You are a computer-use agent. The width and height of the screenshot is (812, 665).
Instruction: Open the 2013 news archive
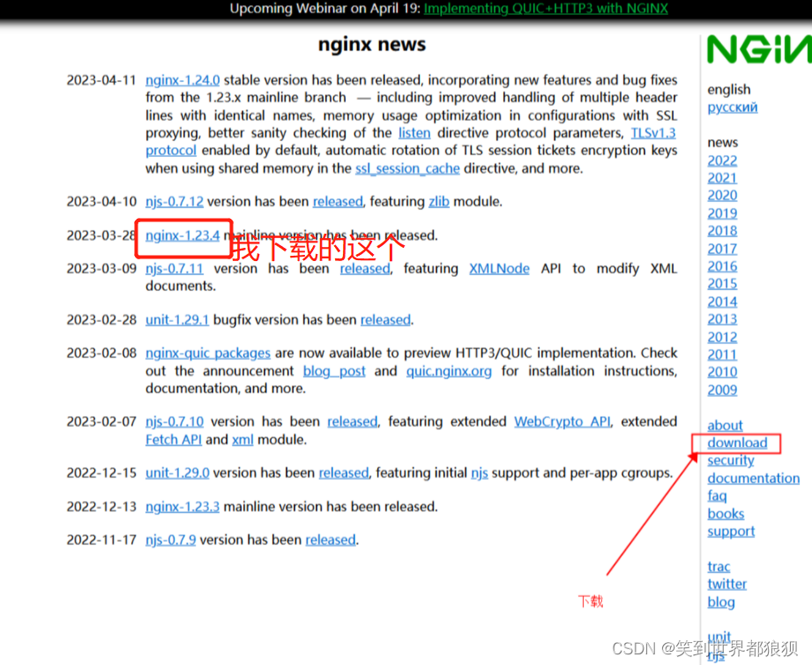[722, 319]
